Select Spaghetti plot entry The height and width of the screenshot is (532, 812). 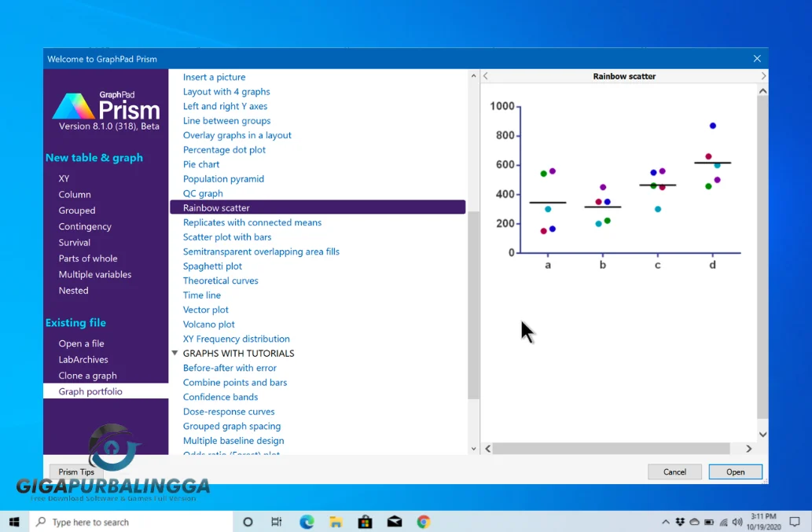211,266
